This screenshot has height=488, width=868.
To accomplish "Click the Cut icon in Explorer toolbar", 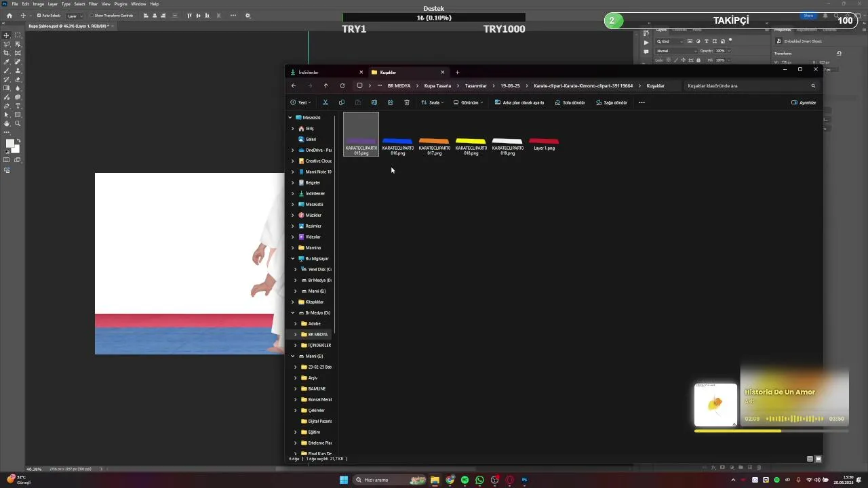I will coord(325,102).
